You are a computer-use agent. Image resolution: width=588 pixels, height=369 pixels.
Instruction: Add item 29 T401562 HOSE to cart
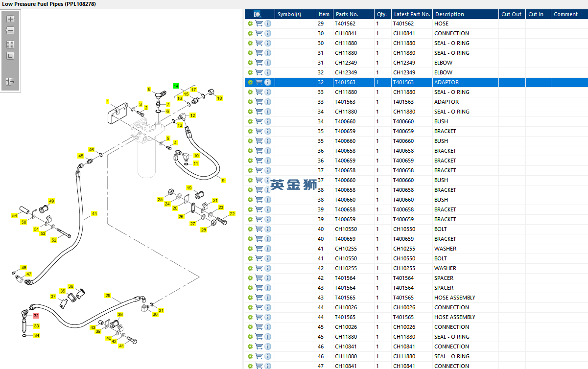tap(259, 23)
